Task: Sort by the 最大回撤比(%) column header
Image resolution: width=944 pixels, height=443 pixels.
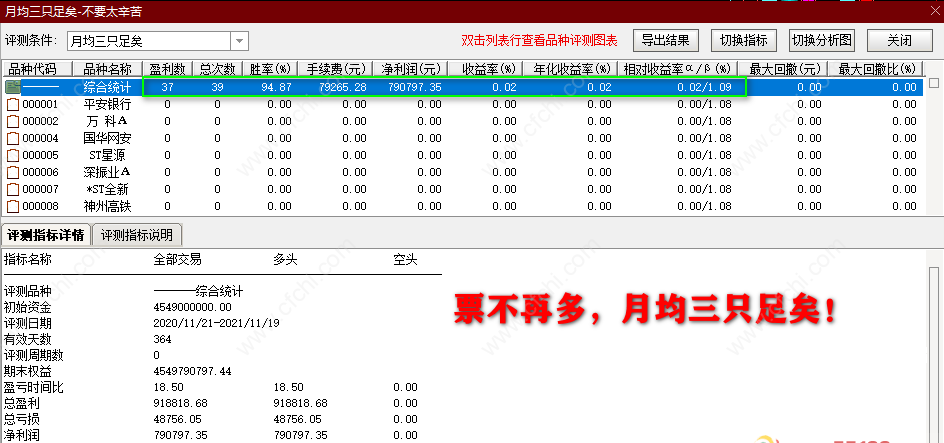Action: (x=877, y=69)
